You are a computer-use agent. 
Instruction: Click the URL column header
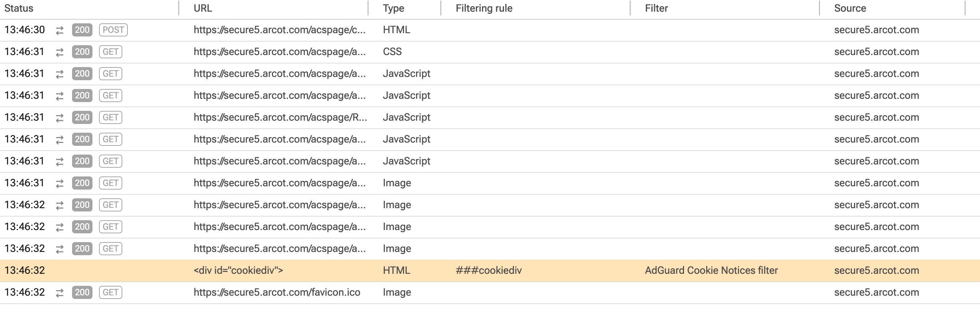(202, 8)
